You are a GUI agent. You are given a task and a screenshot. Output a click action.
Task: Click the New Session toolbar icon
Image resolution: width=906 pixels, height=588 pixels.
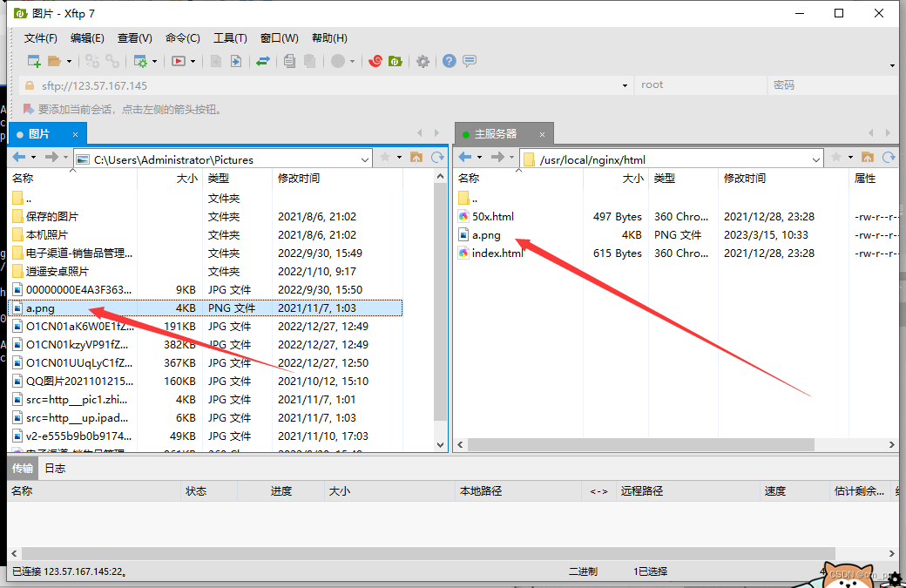pyautogui.click(x=34, y=61)
